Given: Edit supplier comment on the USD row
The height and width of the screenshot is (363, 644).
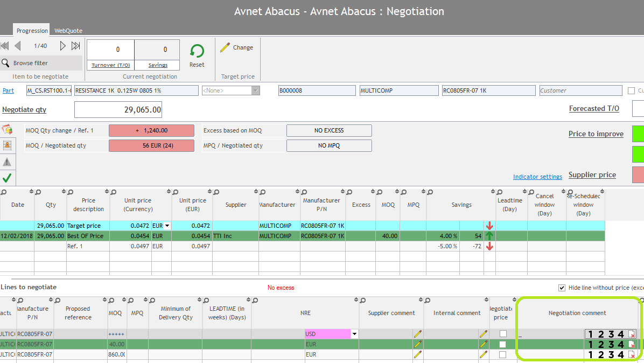Looking at the screenshot, I should click(417, 334).
